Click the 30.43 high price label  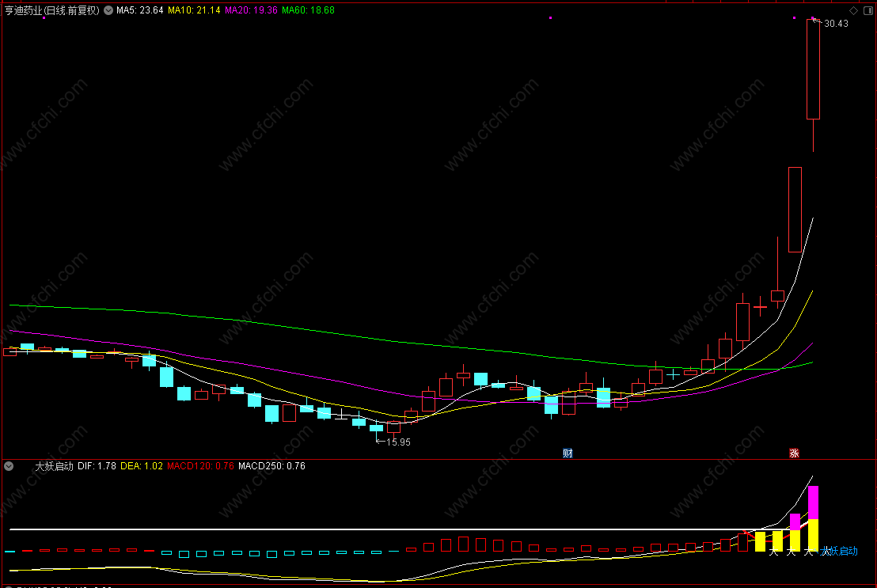(836, 24)
